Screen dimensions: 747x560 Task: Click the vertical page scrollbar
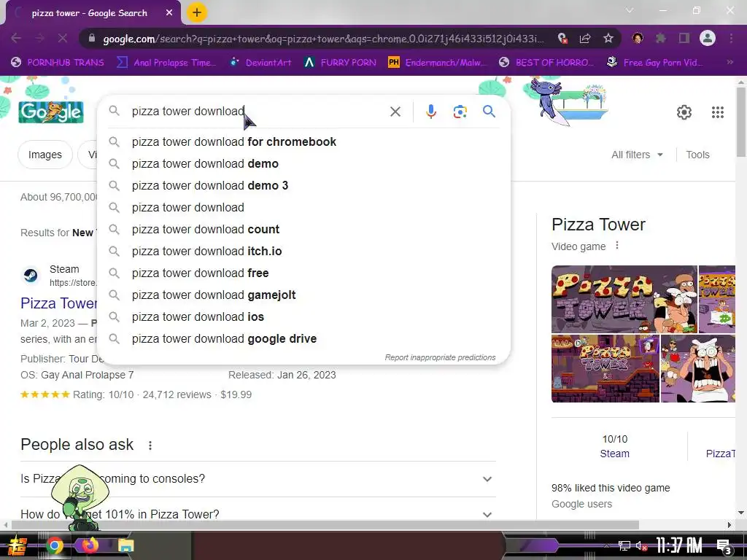(x=741, y=122)
